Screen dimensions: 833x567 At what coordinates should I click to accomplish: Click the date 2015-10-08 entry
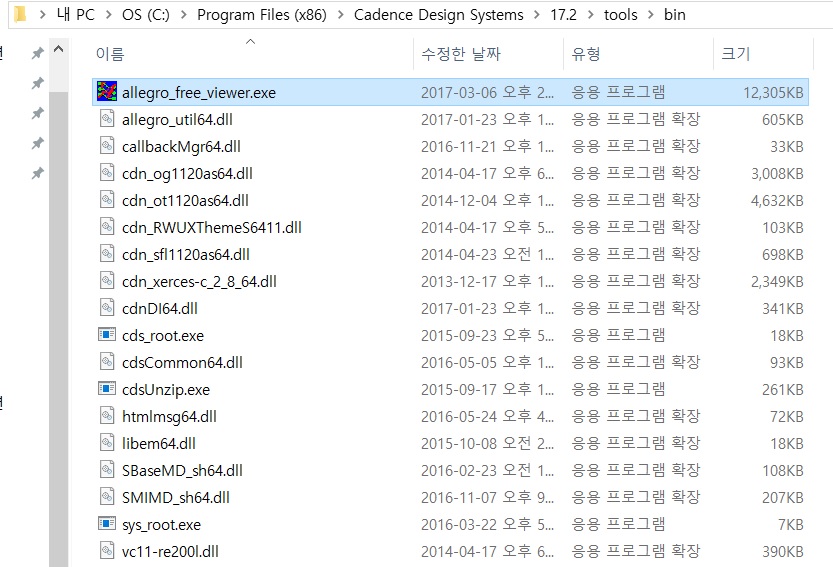[488, 444]
